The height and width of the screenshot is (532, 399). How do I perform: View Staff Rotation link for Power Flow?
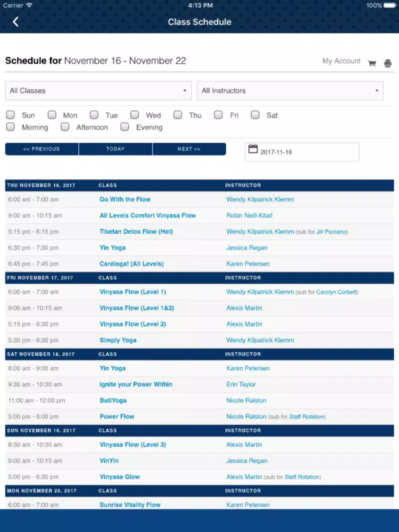click(306, 417)
